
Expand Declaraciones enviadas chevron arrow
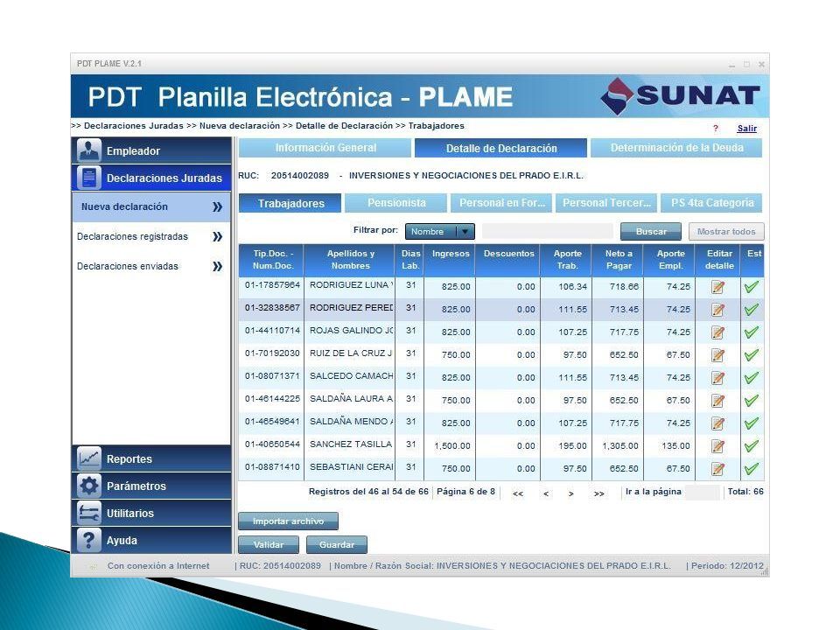[217, 266]
